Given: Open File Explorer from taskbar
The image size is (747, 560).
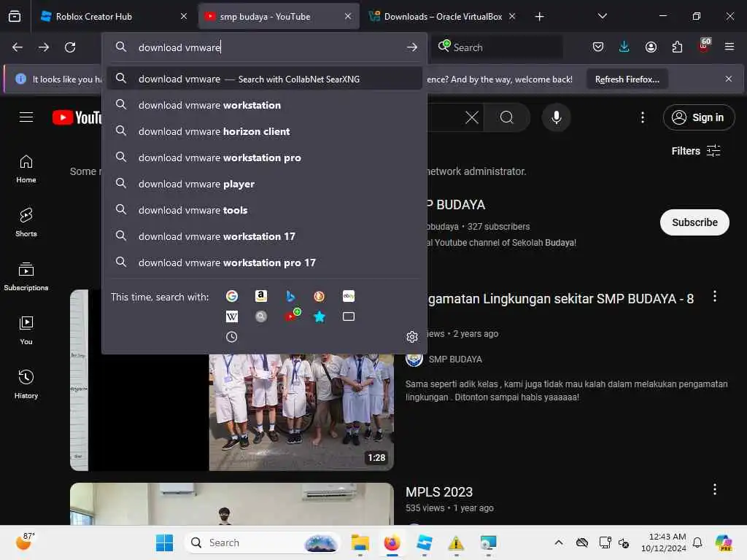Looking at the screenshot, I should (360, 542).
